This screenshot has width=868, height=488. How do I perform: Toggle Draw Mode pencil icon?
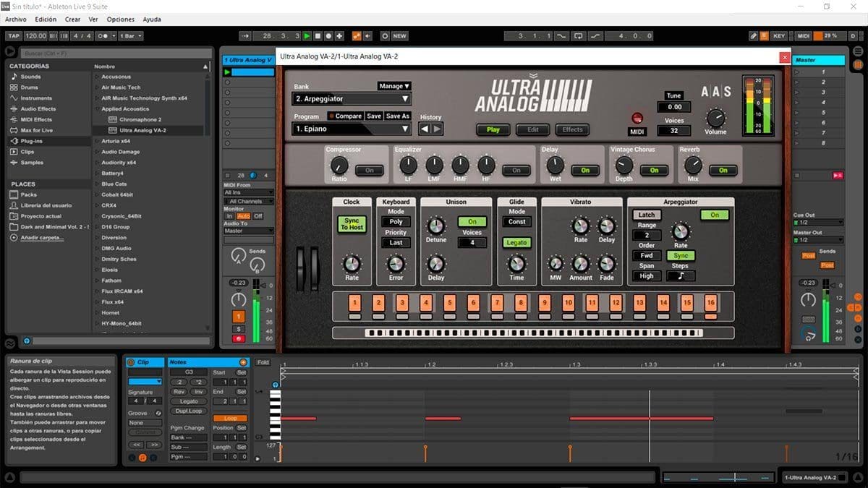754,35
